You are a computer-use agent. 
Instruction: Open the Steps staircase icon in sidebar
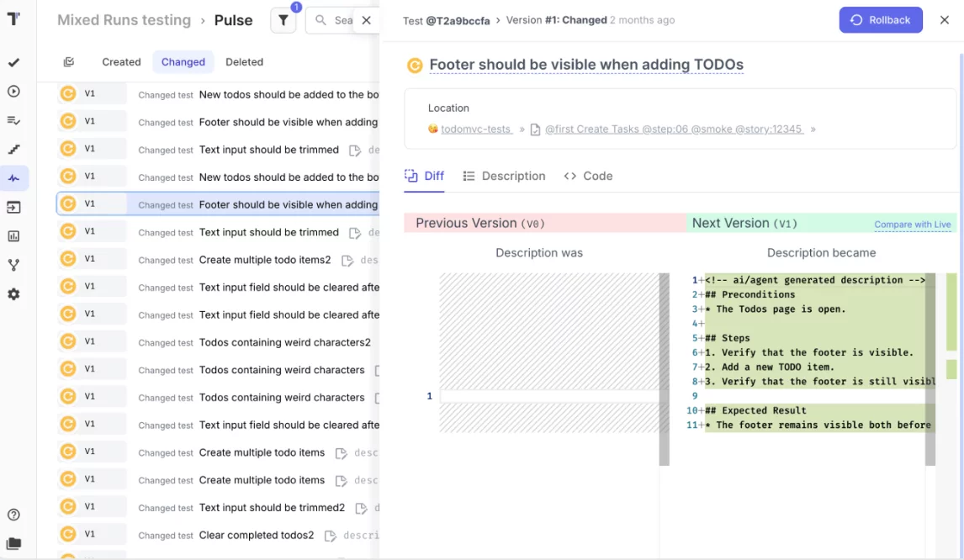click(x=13, y=150)
